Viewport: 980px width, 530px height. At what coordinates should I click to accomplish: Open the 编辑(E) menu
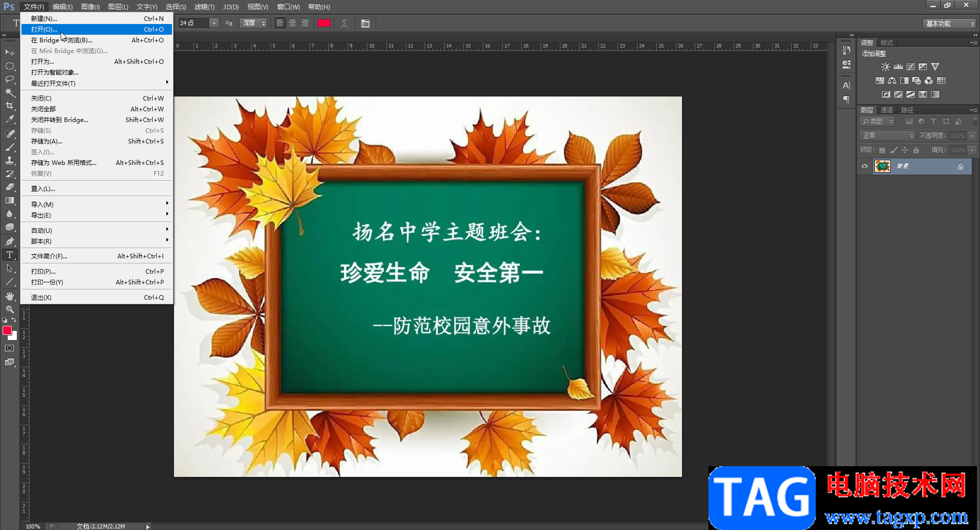[62, 7]
